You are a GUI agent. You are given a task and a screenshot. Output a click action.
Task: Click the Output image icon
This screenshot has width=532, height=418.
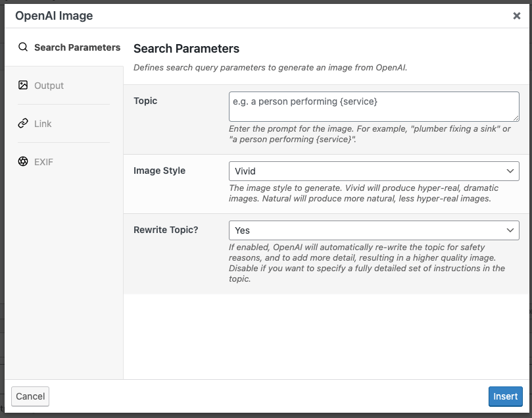[x=23, y=85]
